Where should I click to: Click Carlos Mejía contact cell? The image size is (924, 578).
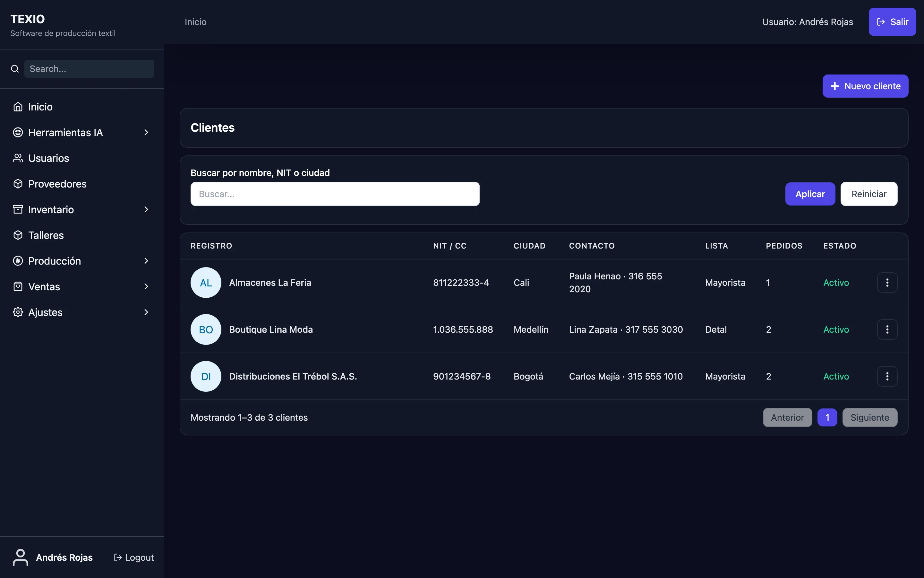625,376
